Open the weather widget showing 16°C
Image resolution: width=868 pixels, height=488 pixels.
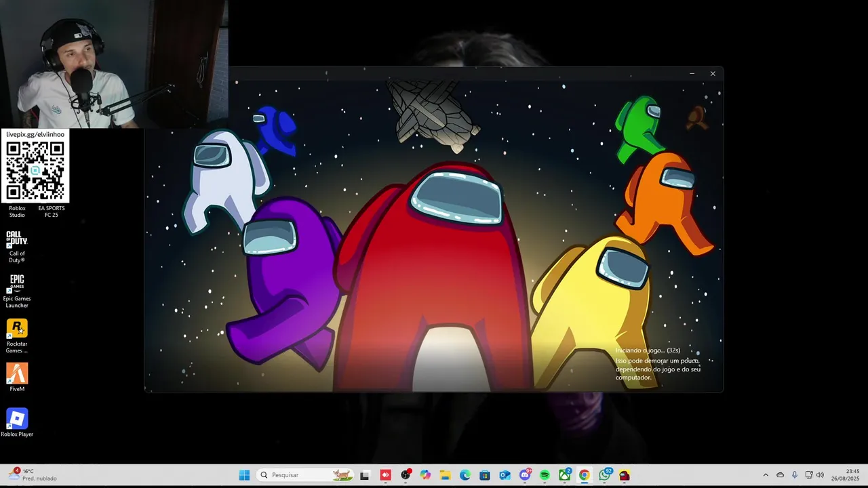point(33,474)
